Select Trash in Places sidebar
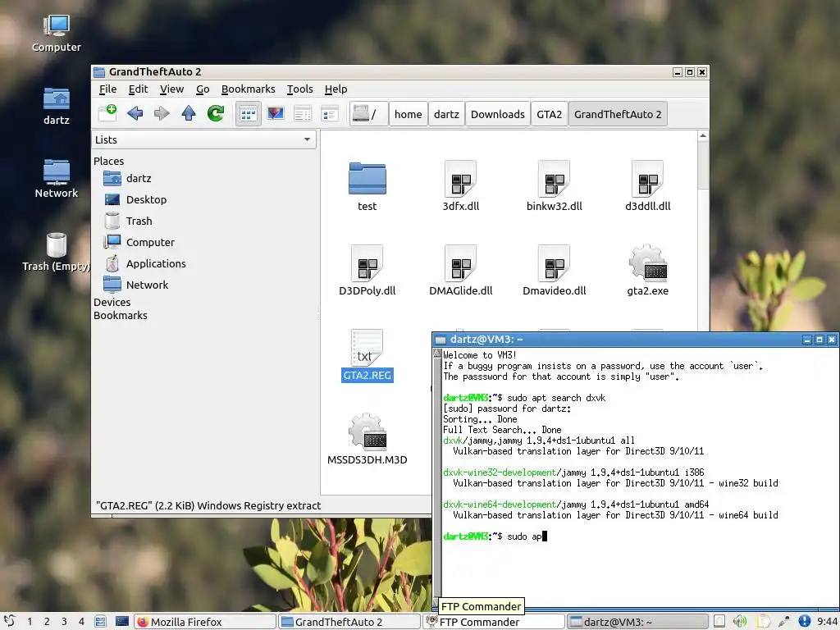Image resolution: width=840 pixels, height=630 pixels. [x=129, y=221]
